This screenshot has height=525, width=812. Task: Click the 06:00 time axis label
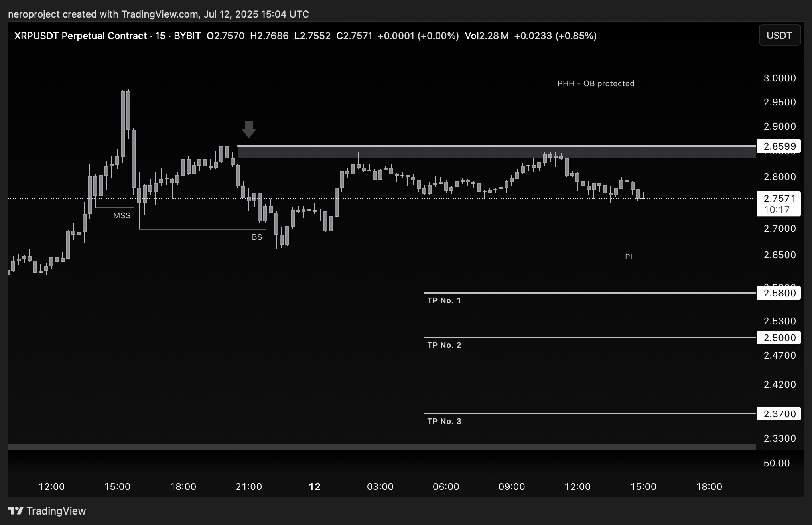point(446,487)
